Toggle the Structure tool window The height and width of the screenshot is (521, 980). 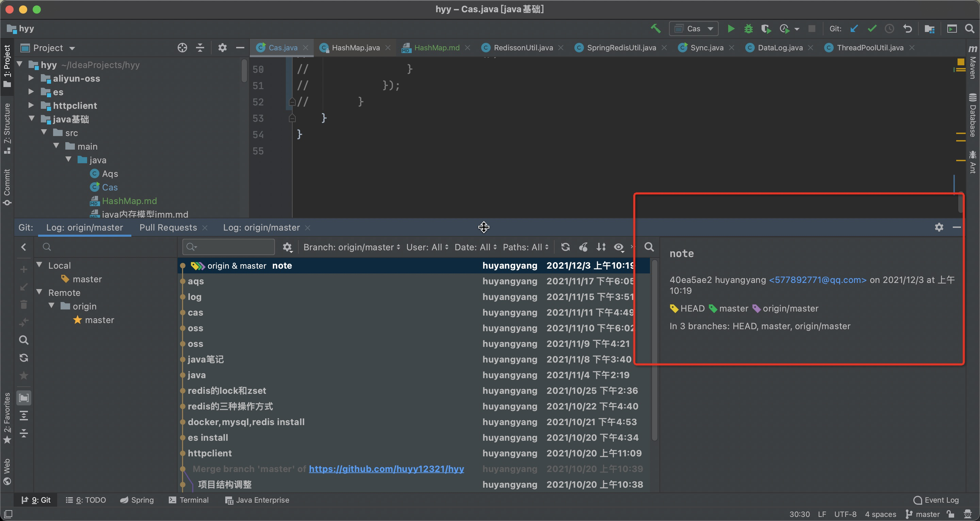click(7, 129)
